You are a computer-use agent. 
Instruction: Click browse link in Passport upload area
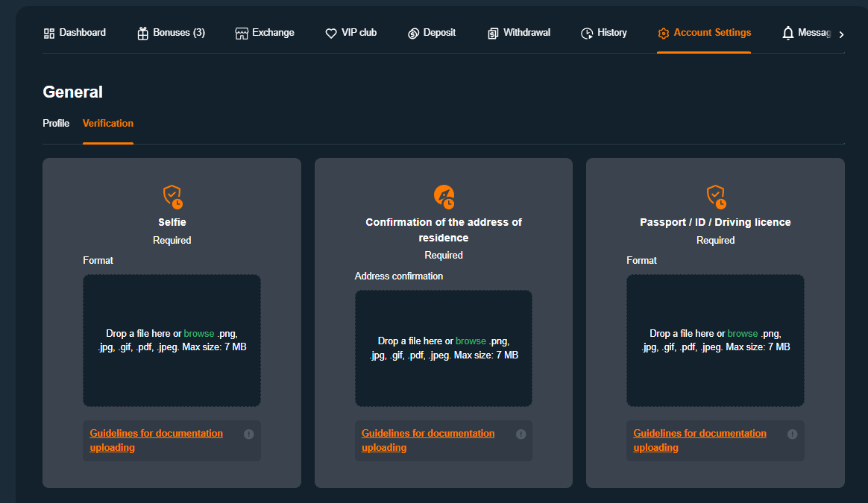[743, 334]
